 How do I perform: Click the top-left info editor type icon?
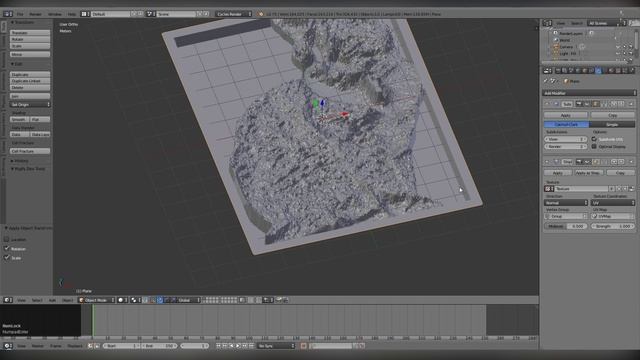click(x=8, y=14)
